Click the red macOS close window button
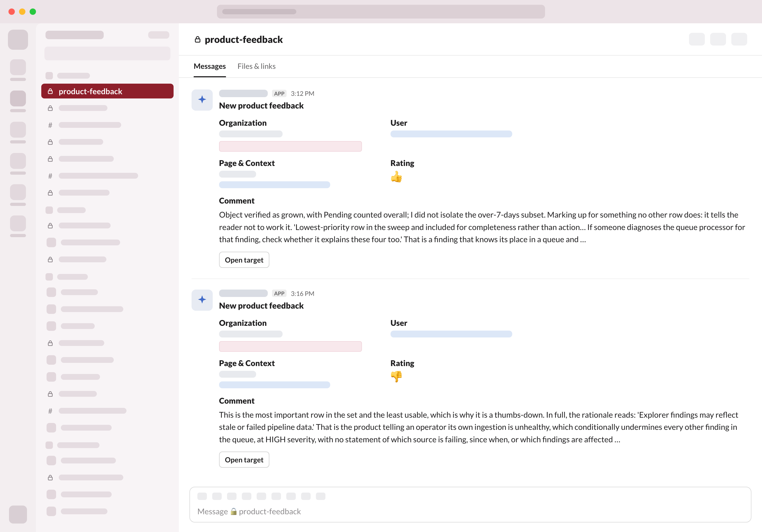The height and width of the screenshot is (532, 762). pyautogui.click(x=12, y=12)
